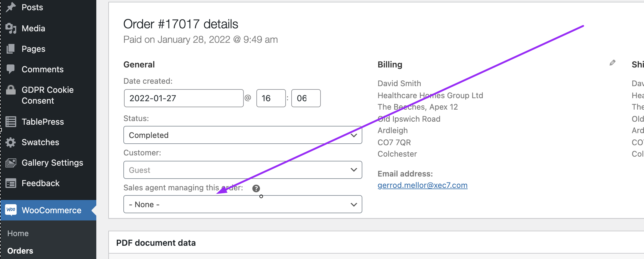The image size is (644, 259).
Task: Click the date created field 2022-01-27
Action: click(184, 98)
